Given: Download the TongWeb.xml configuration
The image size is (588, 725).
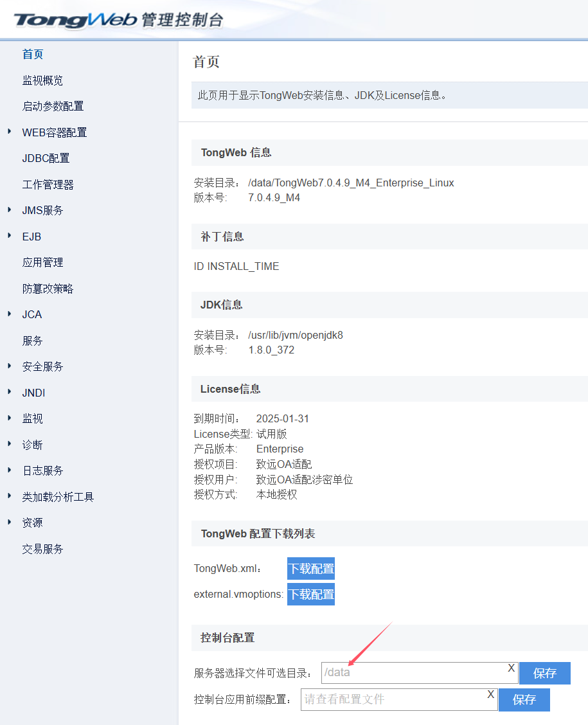Looking at the screenshot, I should pos(311,569).
